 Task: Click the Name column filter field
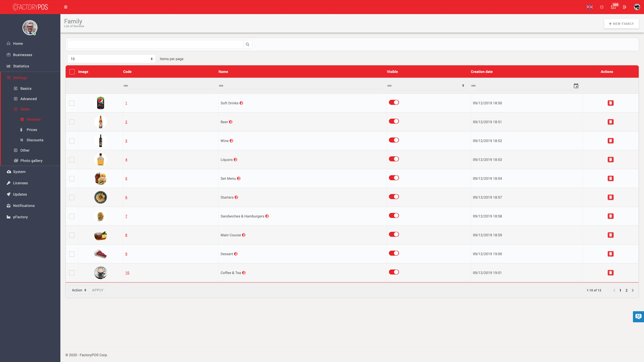[x=303, y=85]
